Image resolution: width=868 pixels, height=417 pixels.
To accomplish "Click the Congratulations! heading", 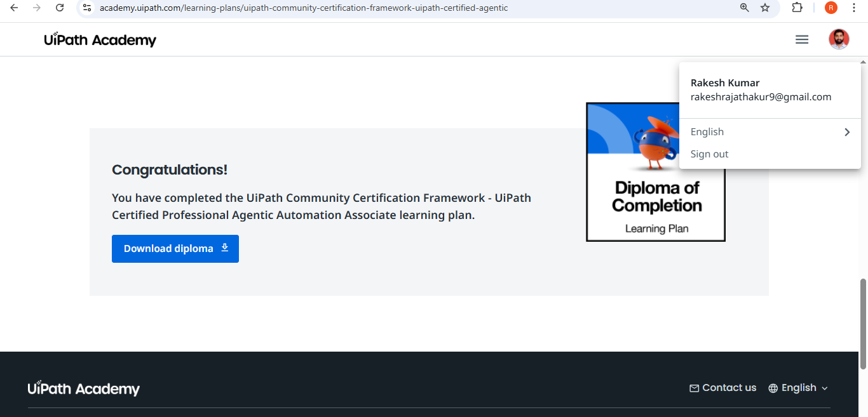I will 170,170.
